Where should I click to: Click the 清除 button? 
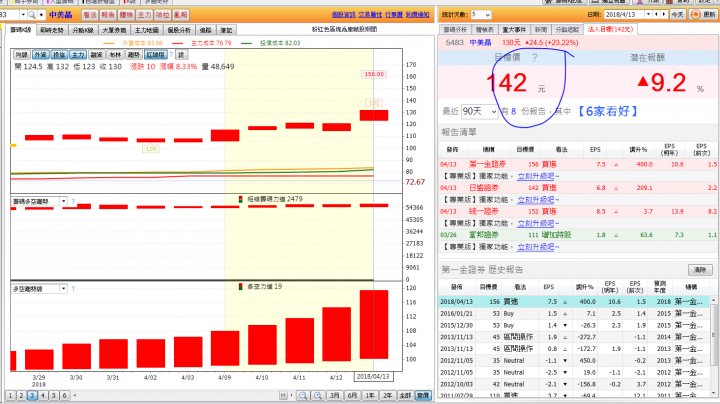point(700,270)
